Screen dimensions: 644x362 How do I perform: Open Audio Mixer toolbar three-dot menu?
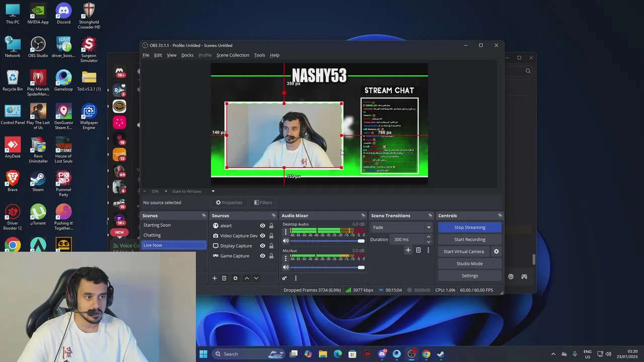pyautogui.click(x=296, y=278)
